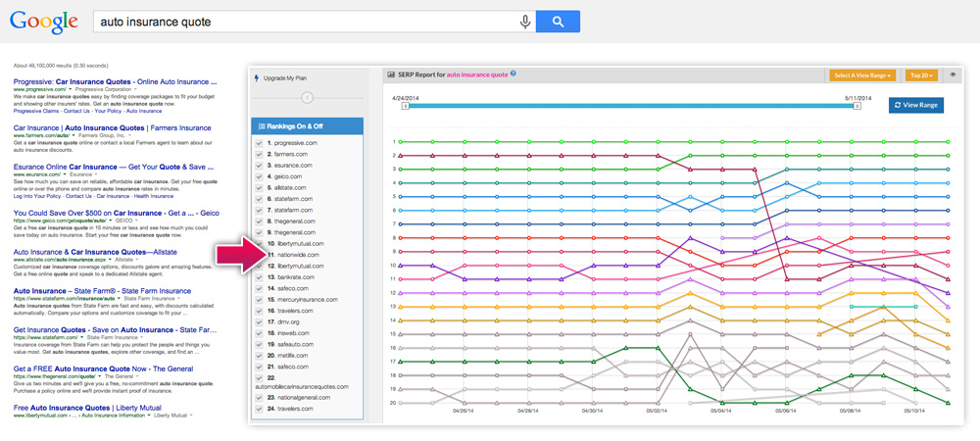980x441 pixels.
Task: Click the About 49,100,000 results text
Action: pos(60,66)
